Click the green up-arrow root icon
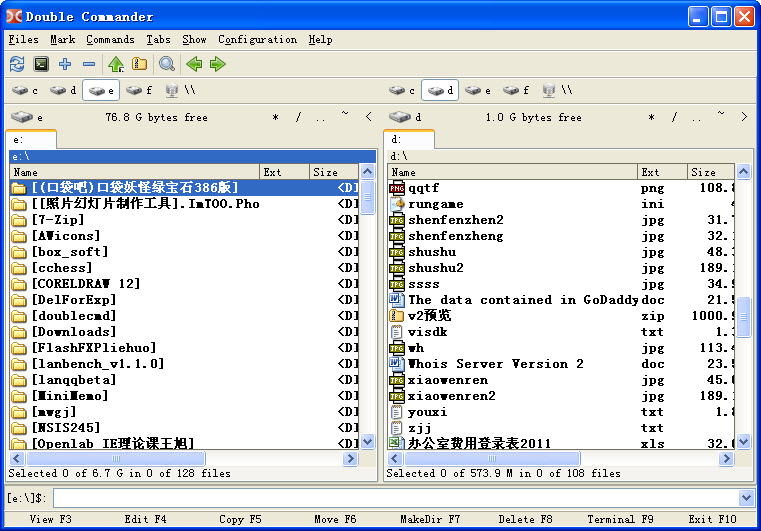Screen dimensions: 761x531 point(116,64)
